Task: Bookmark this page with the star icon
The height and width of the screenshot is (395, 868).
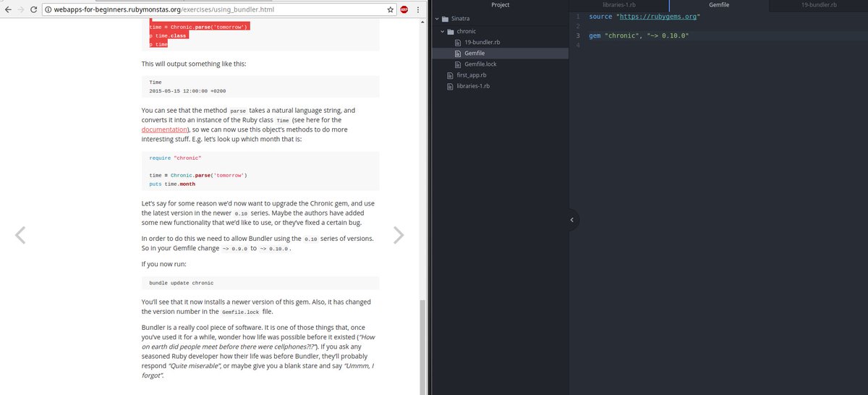Action: coord(391,10)
